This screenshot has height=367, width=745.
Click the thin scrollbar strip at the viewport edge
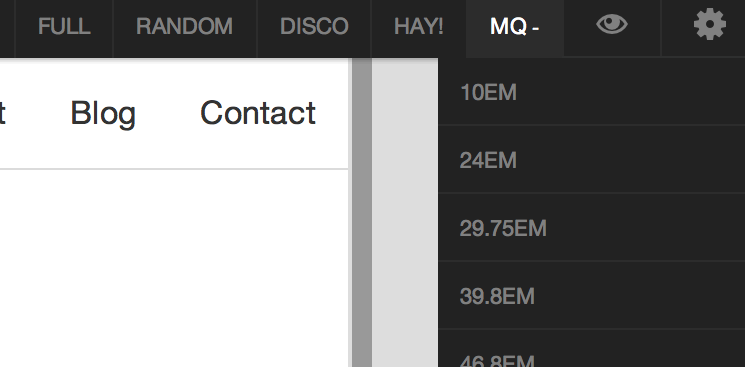(x=350, y=212)
